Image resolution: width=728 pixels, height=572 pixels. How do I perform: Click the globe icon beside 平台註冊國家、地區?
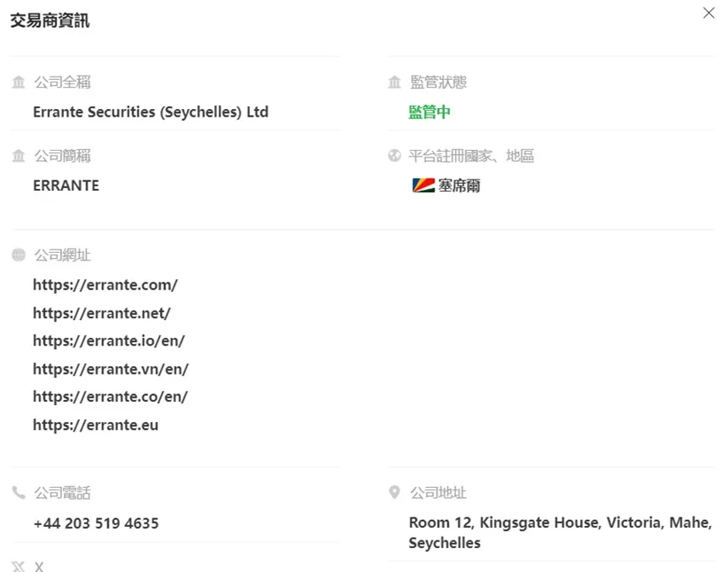click(x=394, y=156)
